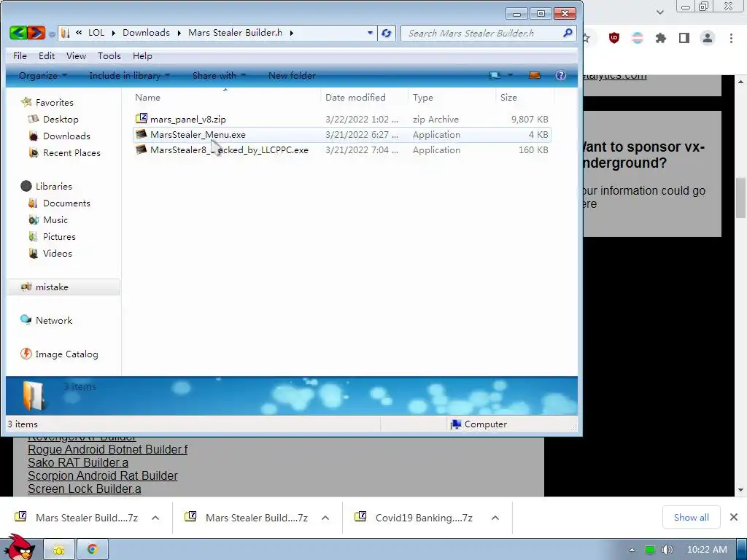Expand options for Covid19 Banking download

pyautogui.click(x=495, y=518)
